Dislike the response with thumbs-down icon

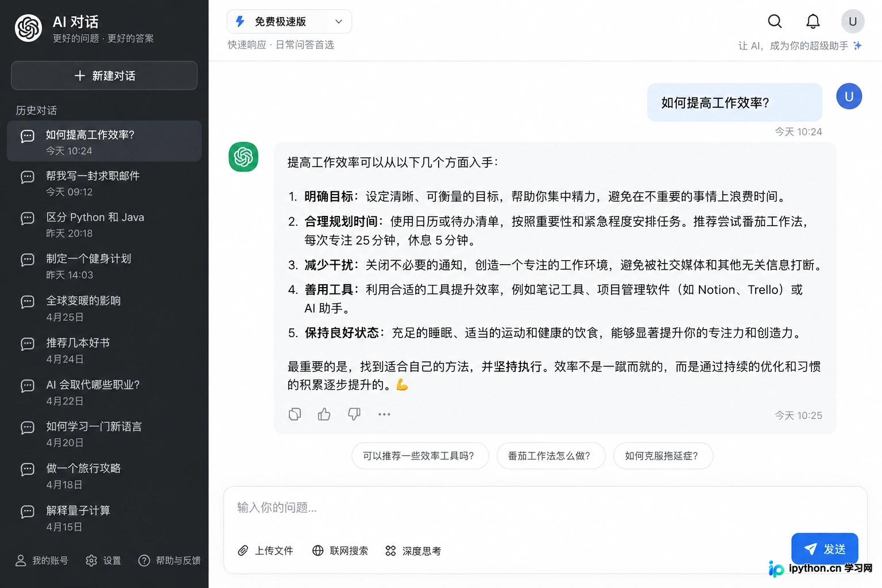(x=354, y=414)
